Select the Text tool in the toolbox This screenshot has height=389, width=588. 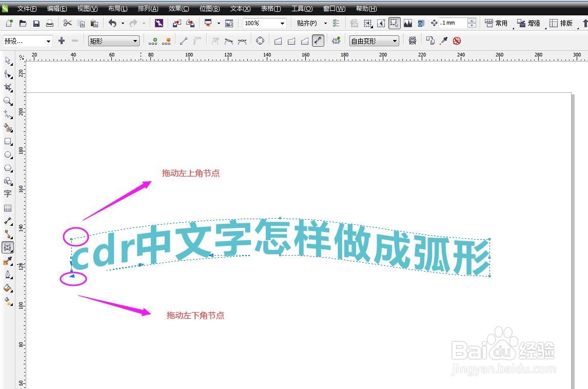click(x=8, y=194)
